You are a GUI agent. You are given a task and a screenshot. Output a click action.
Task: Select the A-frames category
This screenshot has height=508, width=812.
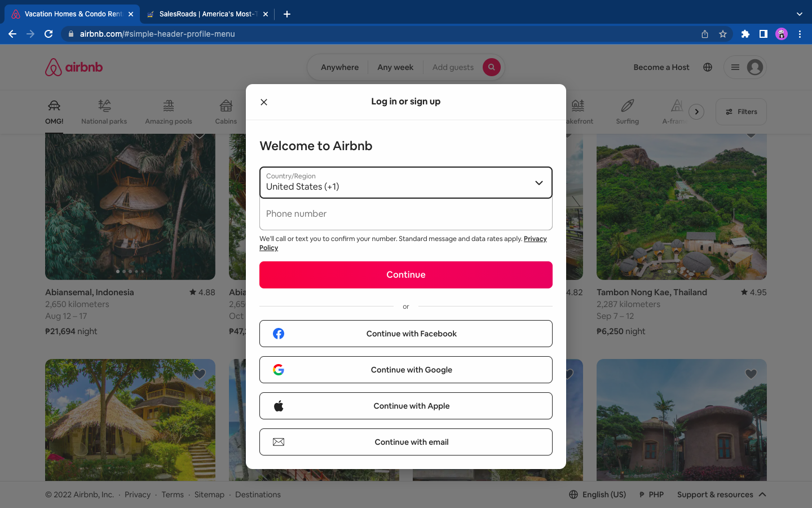(x=674, y=112)
